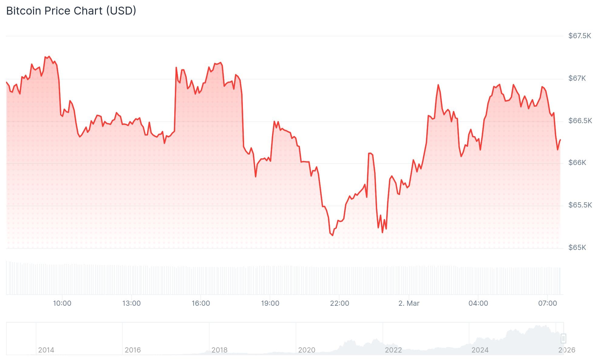This screenshot has width=599, height=364.
Task: Click the $66K price axis label
Action: [x=577, y=163]
